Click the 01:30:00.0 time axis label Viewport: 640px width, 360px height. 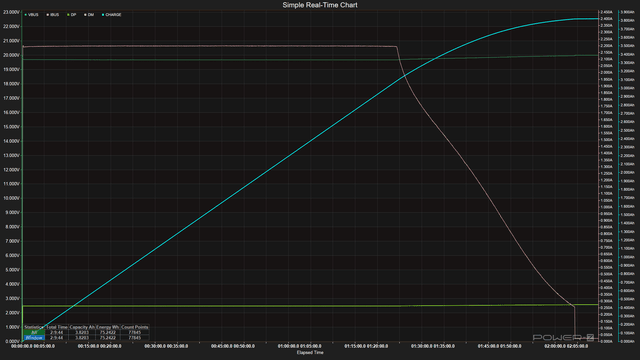click(x=422, y=346)
